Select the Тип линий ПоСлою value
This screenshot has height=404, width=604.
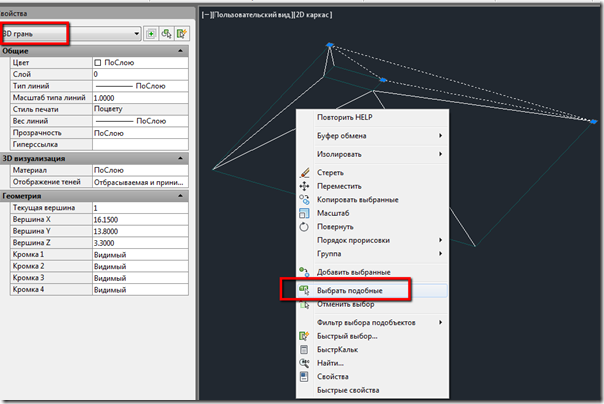[140, 86]
